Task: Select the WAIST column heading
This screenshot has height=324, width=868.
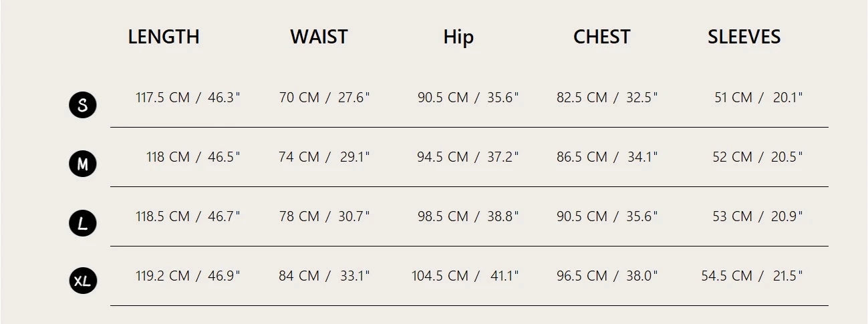Action: 319,37
